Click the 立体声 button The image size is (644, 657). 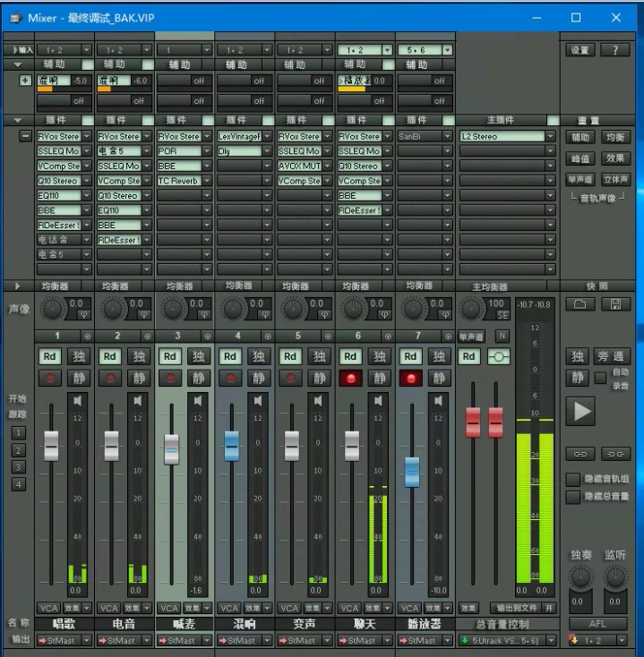click(x=615, y=179)
